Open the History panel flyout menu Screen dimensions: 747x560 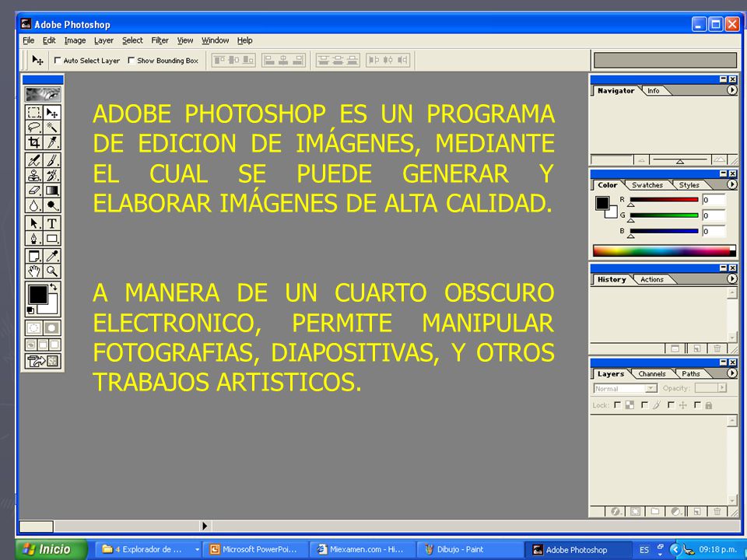point(731,278)
